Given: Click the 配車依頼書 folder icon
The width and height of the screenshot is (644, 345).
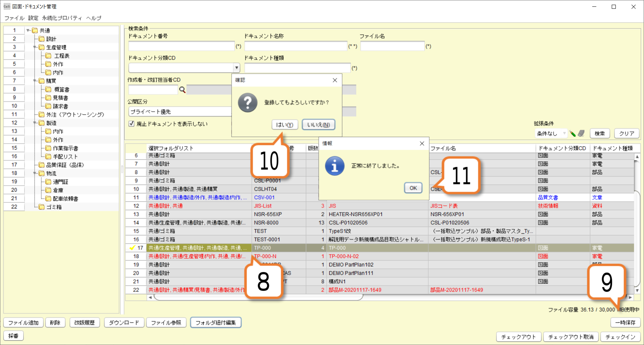Looking at the screenshot, I should click(x=48, y=198).
